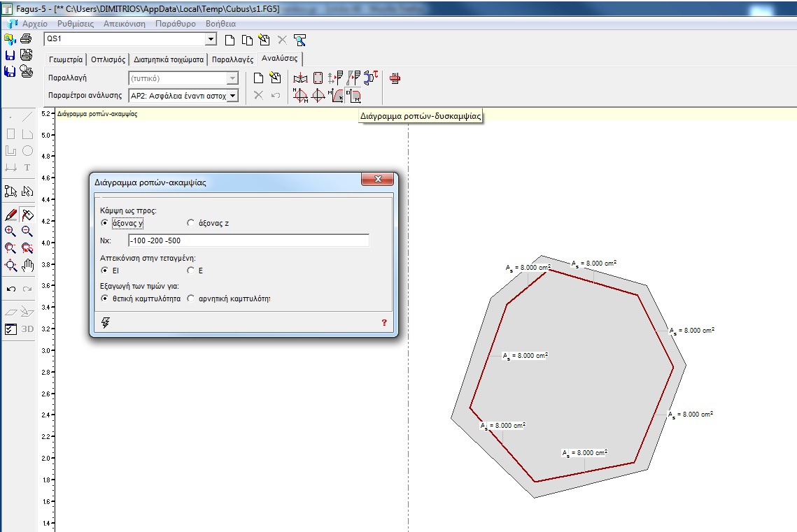
Task: Click the undo arrow in left toolbar
Action: (x=10, y=289)
